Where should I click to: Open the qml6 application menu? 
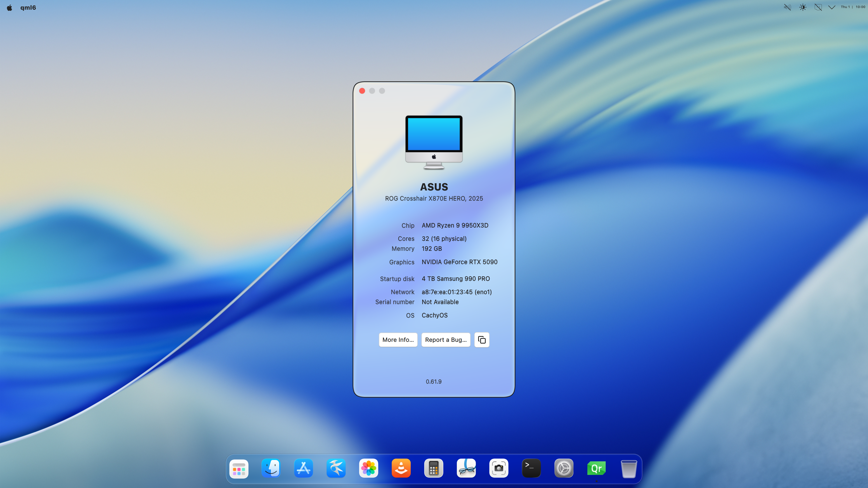[x=28, y=7]
